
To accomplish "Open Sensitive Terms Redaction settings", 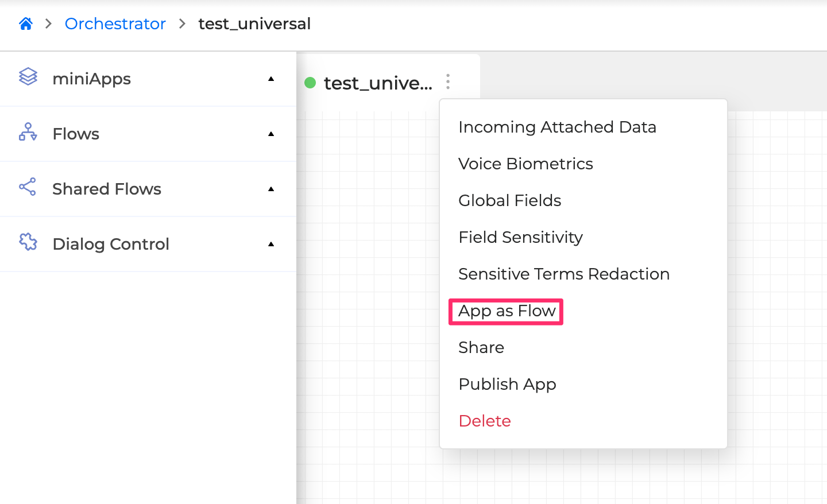I will pos(564,274).
